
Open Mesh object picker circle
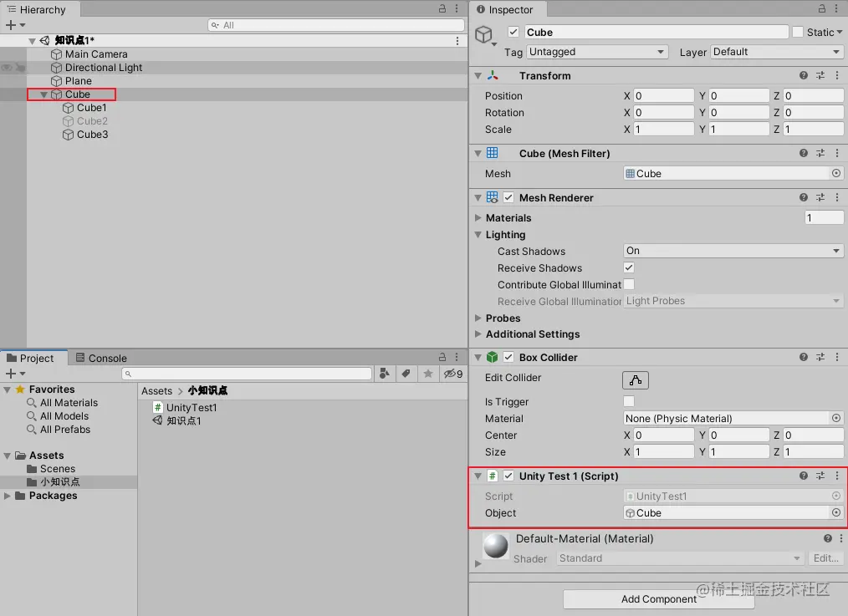[x=836, y=174]
